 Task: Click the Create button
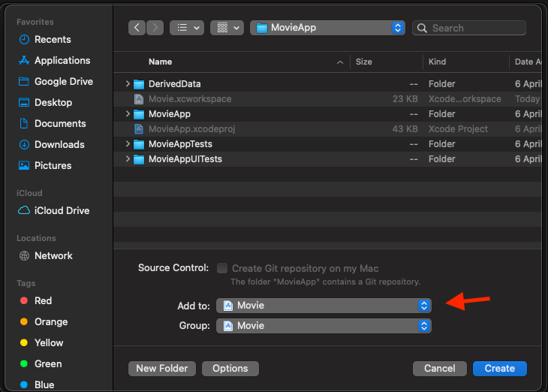(499, 369)
